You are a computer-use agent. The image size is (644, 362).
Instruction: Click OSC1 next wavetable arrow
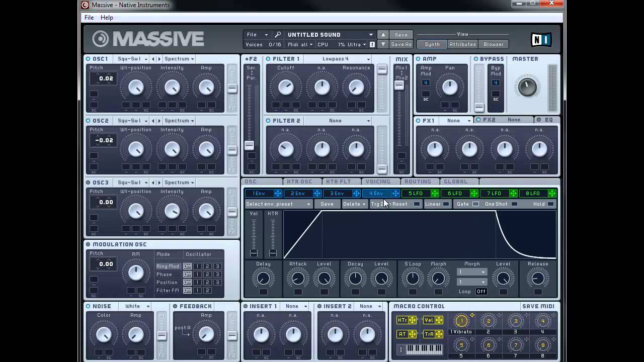click(x=159, y=59)
